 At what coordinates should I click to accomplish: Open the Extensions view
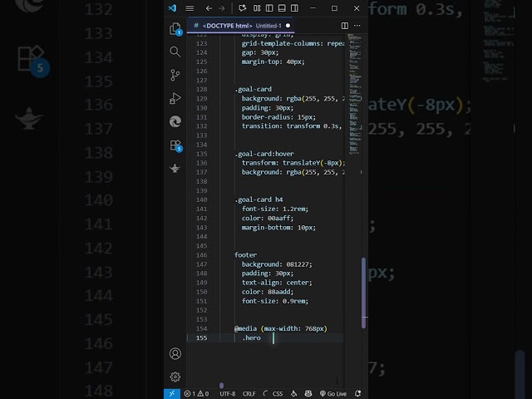click(175, 145)
